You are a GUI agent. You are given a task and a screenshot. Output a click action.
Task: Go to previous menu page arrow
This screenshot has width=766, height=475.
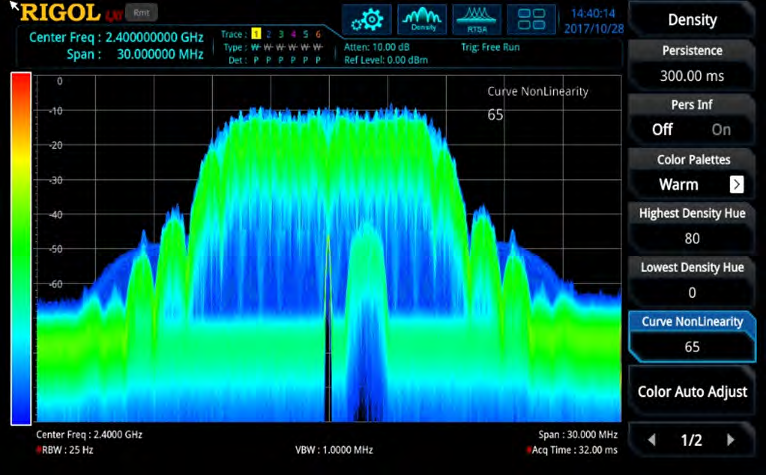[x=651, y=440]
